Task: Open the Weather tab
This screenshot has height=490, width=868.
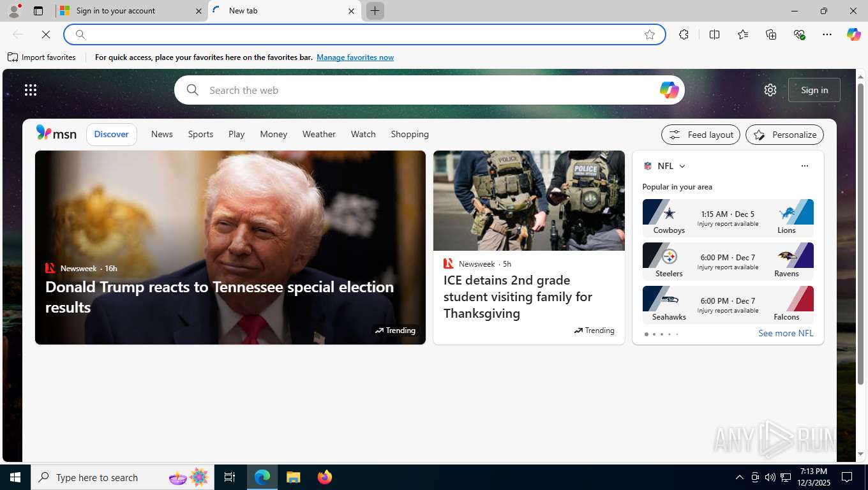Action: [x=319, y=134]
